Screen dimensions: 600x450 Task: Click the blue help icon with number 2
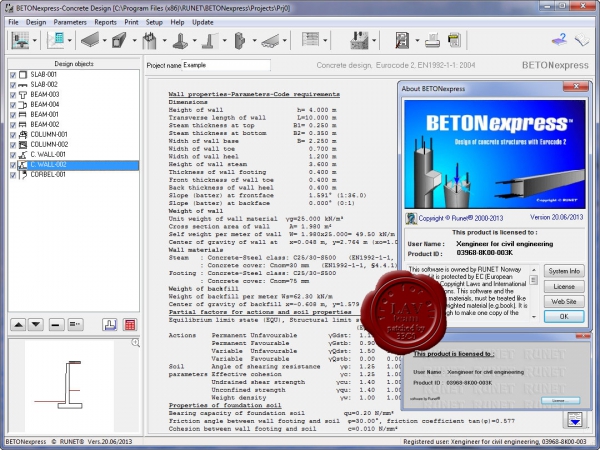tap(559, 39)
